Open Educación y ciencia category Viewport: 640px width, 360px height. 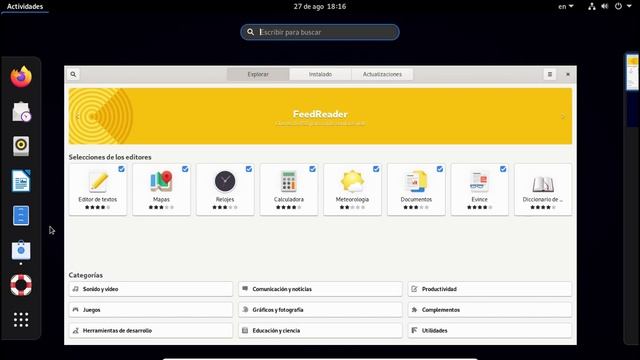(x=320, y=331)
